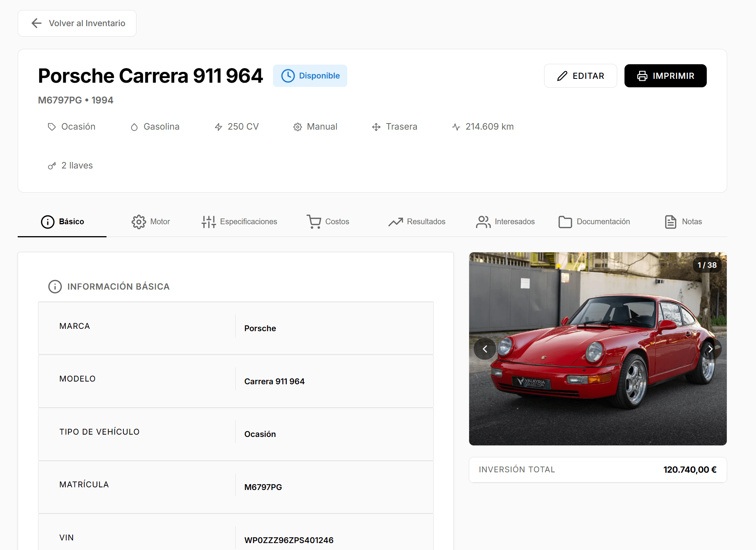The image size is (756, 550).
Task: Go back with Volver al Inventario
Action: [77, 23]
